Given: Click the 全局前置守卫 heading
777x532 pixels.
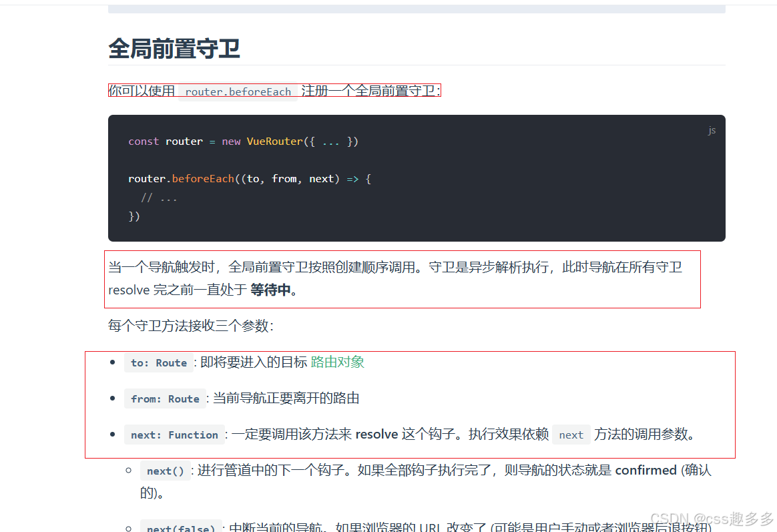Looking at the screenshot, I should coord(174,49).
